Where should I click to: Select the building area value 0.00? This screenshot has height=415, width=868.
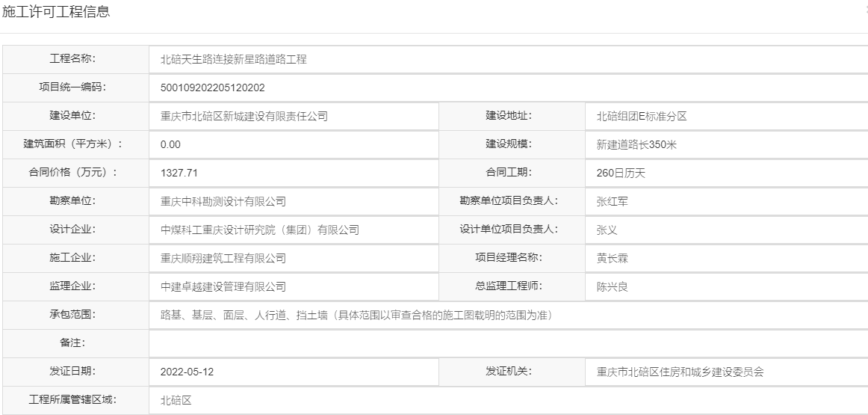(170, 144)
